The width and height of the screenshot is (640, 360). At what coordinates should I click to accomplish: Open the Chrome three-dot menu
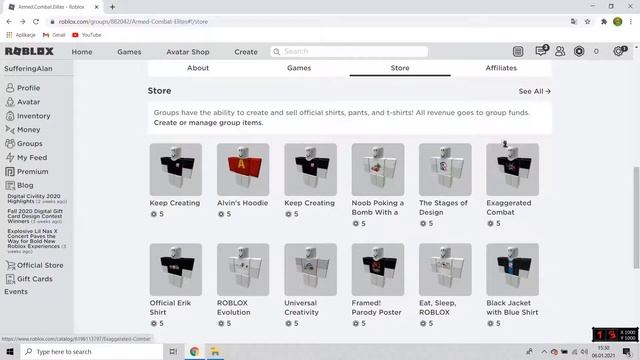click(x=631, y=22)
